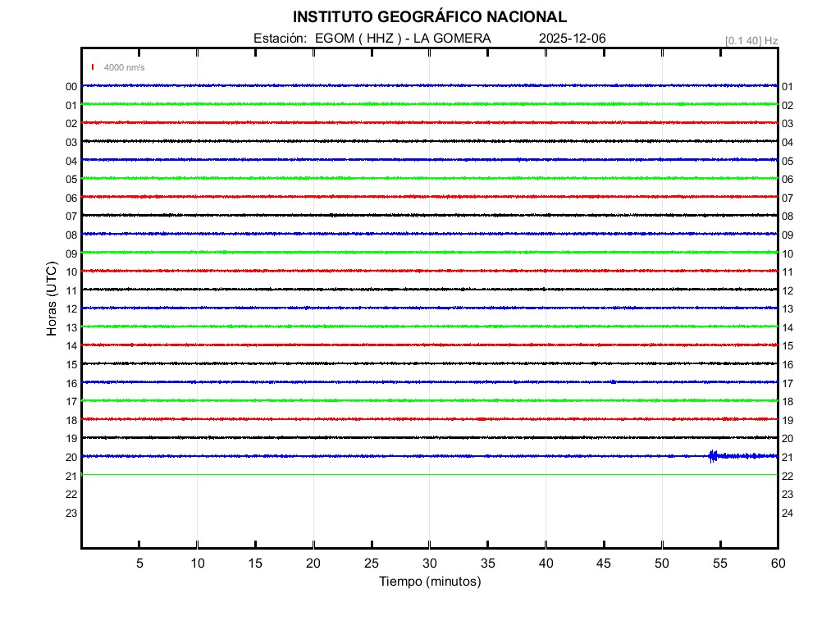Select the date text 2025-12-06

point(573,38)
